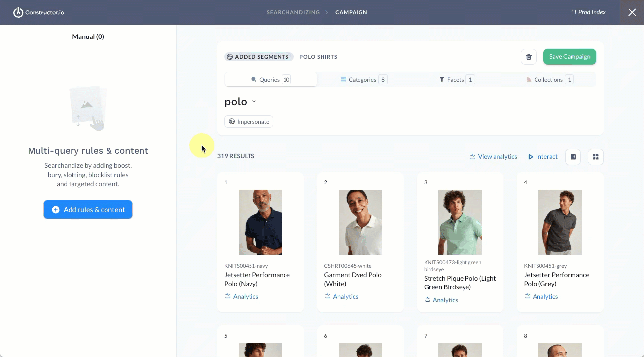Viewport: 644px width, 357px height.
Task: Open Jetsetter Performance Polo (Navy) thumbnail
Action: (260, 222)
